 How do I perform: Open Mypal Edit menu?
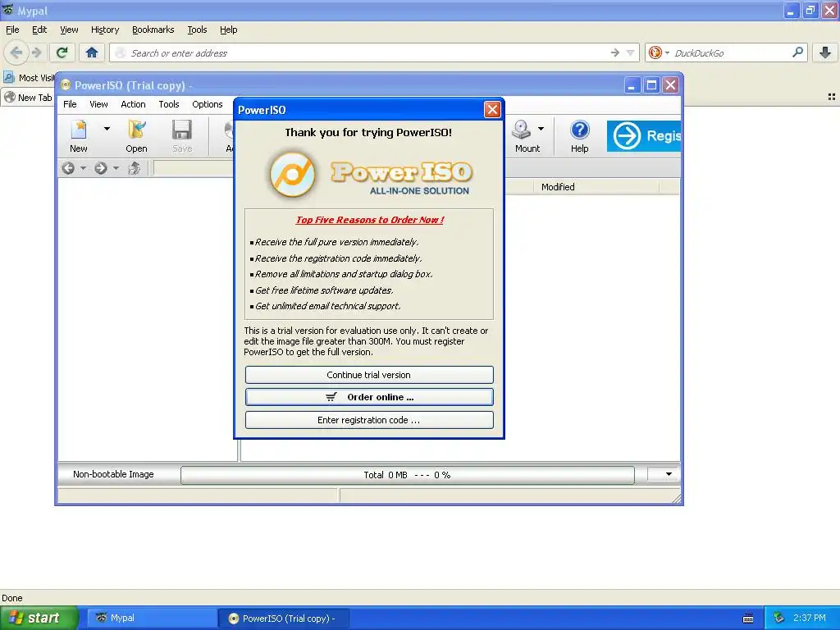tap(39, 30)
